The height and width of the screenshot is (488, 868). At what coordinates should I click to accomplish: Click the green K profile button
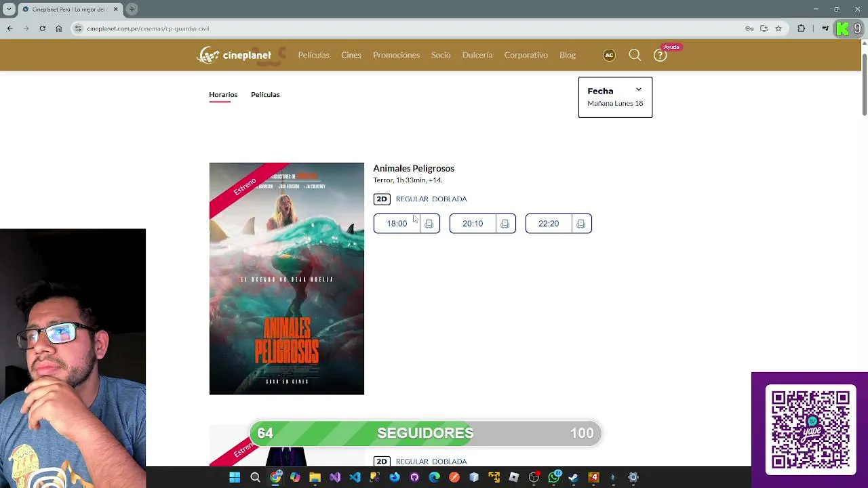click(842, 28)
